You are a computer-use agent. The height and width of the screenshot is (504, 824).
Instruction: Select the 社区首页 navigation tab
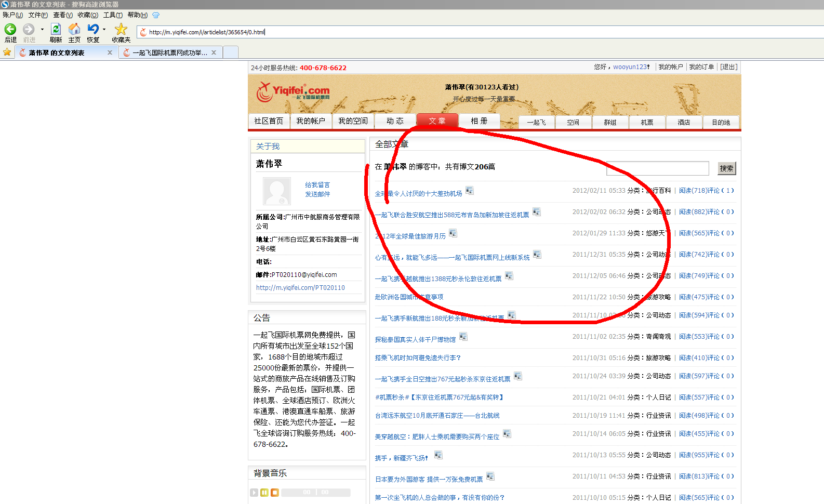[x=269, y=121]
